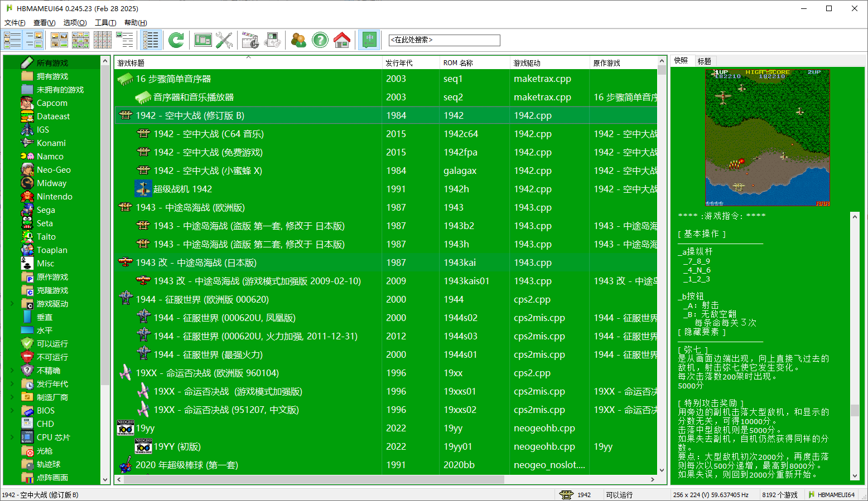Sort by 游戏驱动 column header
868x501 pixels.
[x=550, y=63]
